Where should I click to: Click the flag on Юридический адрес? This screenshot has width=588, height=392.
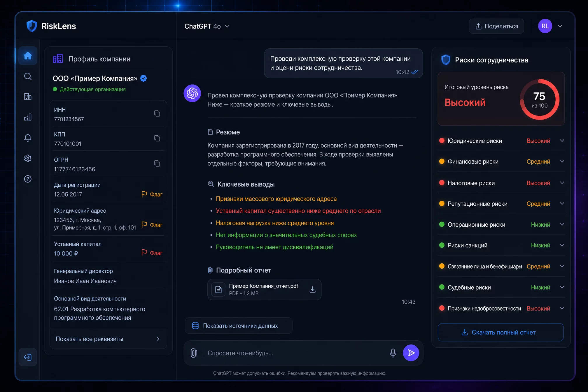coord(152,225)
